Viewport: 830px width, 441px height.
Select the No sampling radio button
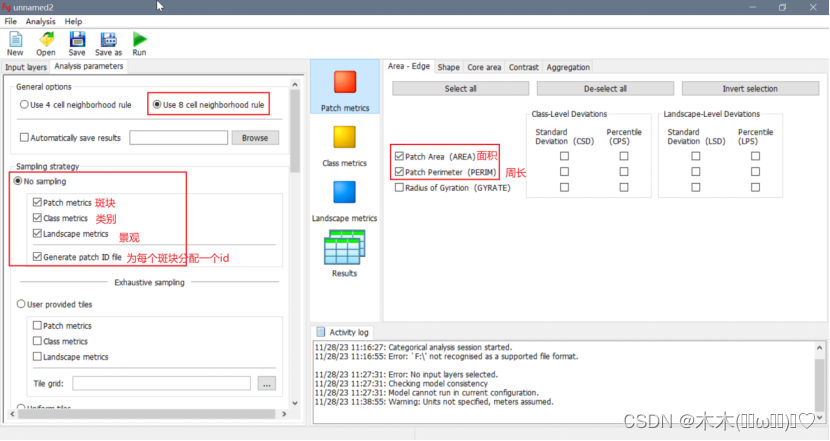coord(18,181)
